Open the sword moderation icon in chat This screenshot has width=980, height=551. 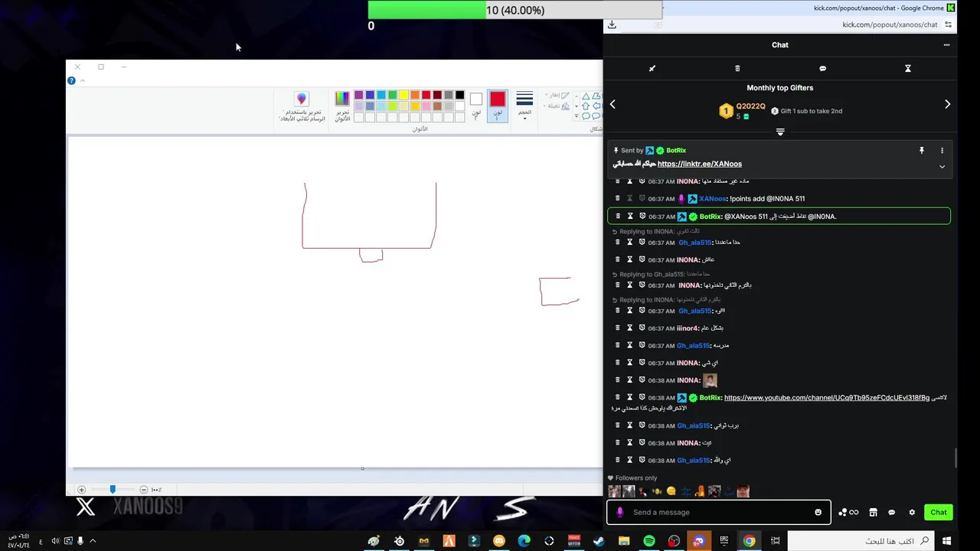click(652, 69)
